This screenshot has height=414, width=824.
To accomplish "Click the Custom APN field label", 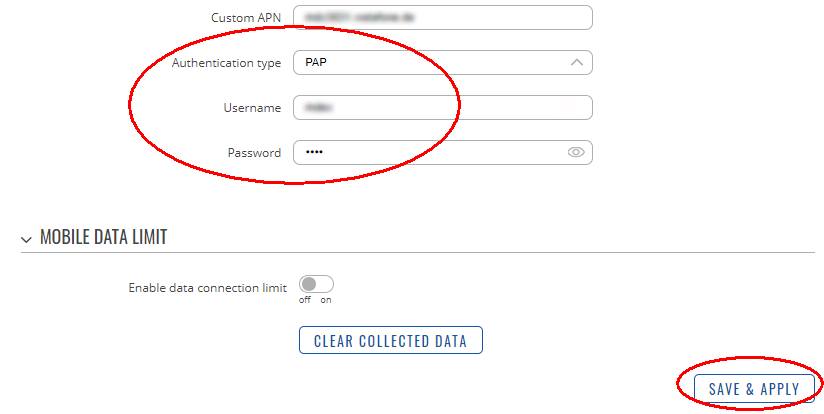I will pyautogui.click(x=246, y=18).
